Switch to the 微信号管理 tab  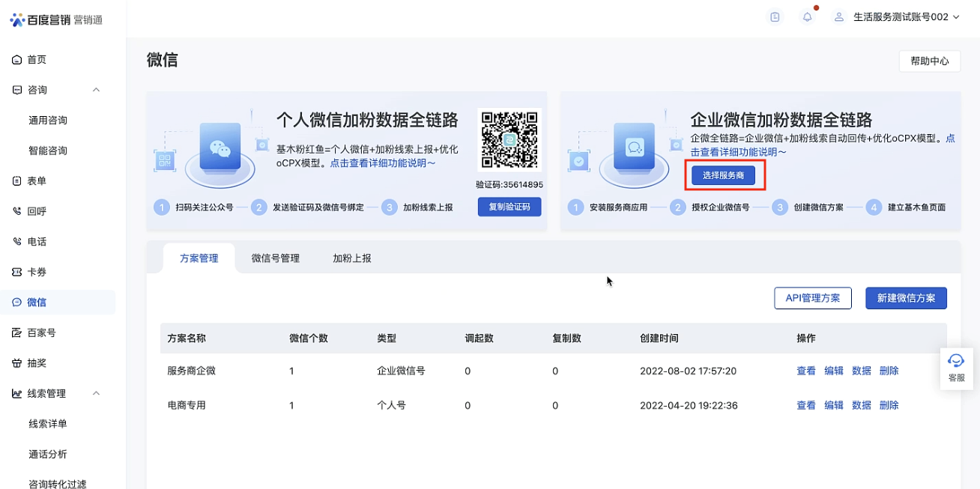275,258
